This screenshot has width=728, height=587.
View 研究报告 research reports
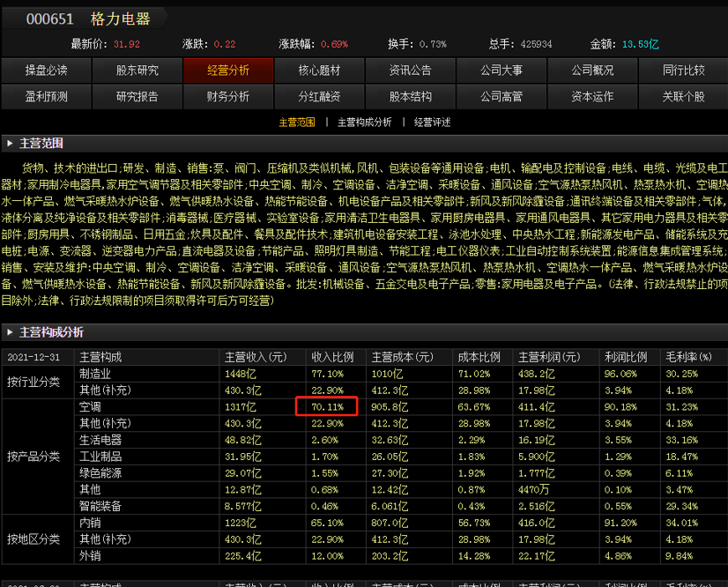pos(137,97)
